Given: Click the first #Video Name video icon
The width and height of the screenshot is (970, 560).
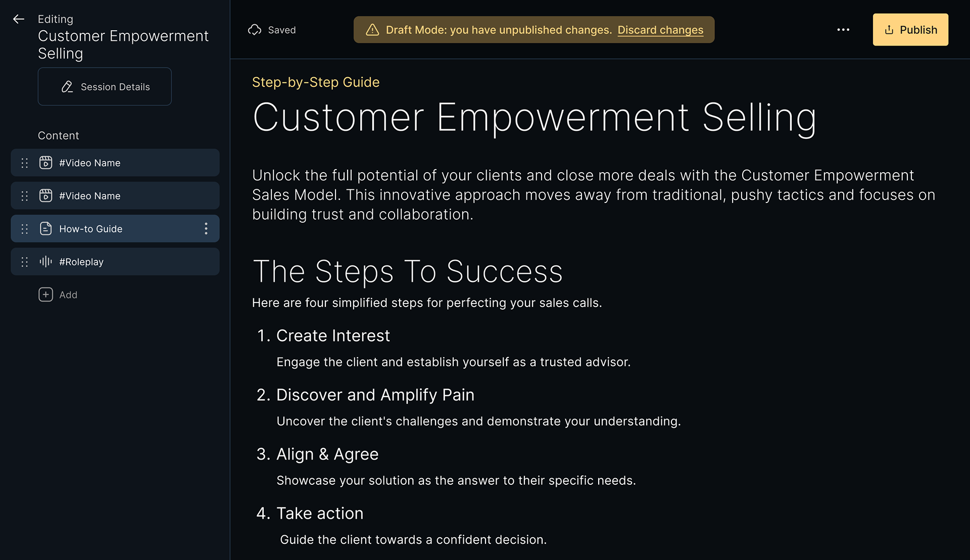Looking at the screenshot, I should click(45, 163).
